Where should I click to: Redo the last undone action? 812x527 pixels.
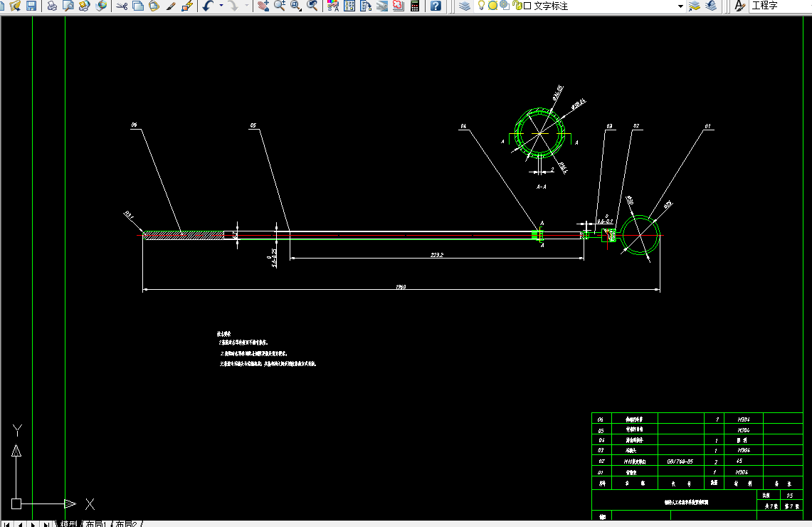click(233, 6)
